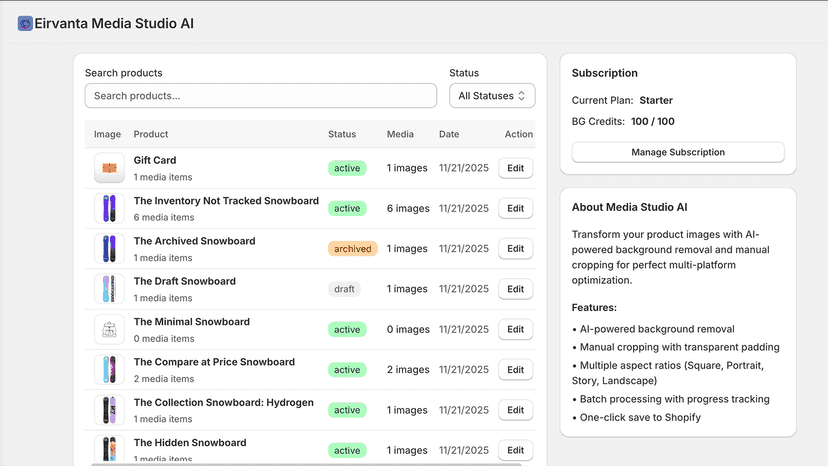Open the Hidden Snowboard thumbnail image

coord(109,450)
